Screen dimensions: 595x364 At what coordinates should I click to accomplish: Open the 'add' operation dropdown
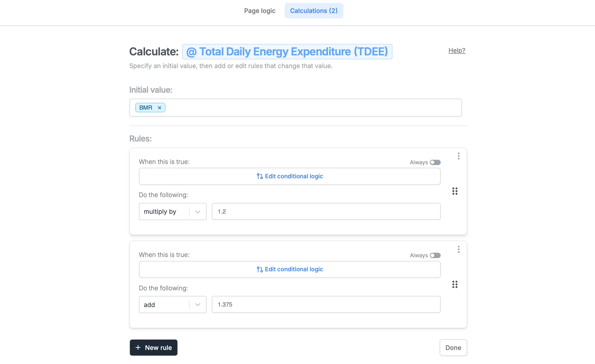pyautogui.click(x=164, y=305)
